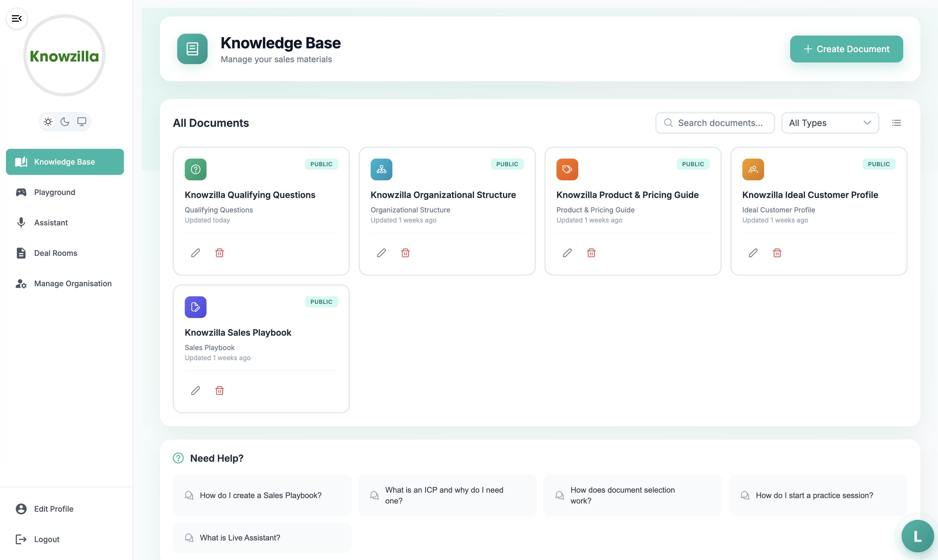Collapse the sidebar navigation
Screen dimensions: 938x560
click(17, 18)
